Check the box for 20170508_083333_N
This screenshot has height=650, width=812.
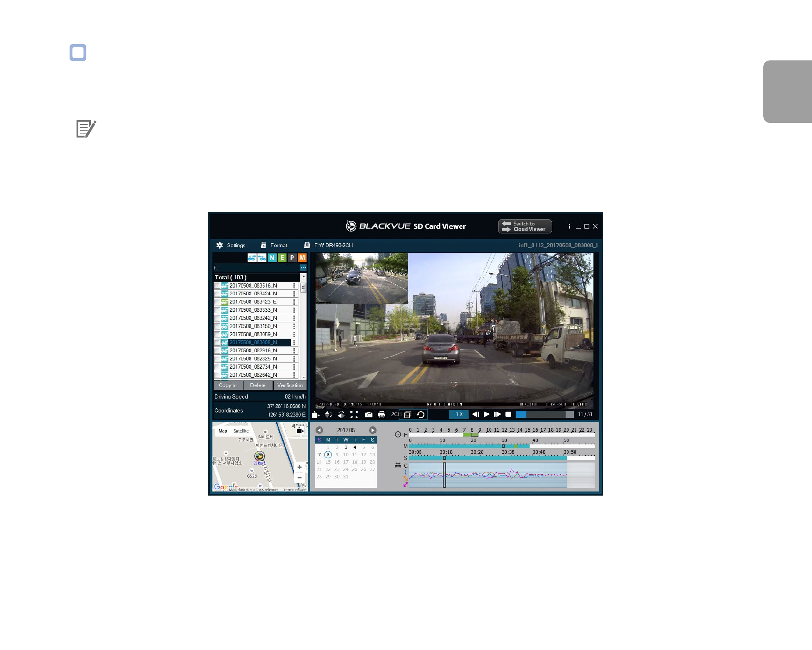click(217, 310)
